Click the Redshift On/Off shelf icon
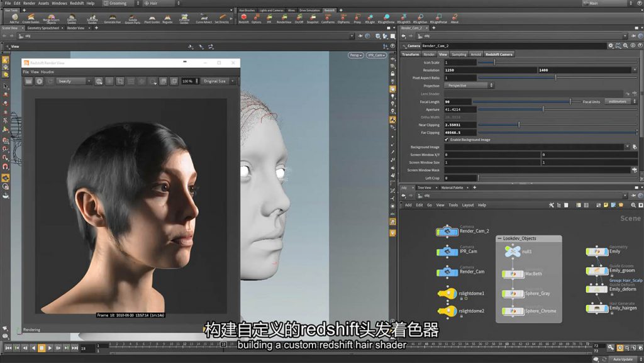The height and width of the screenshot is (363, 644). tap(299, 18)
